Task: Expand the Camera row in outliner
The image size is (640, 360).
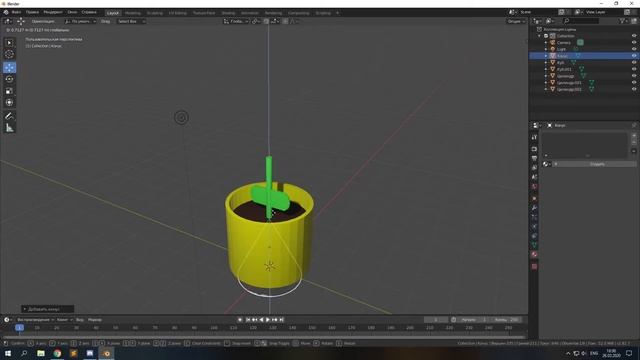Action: click(546, 42)
